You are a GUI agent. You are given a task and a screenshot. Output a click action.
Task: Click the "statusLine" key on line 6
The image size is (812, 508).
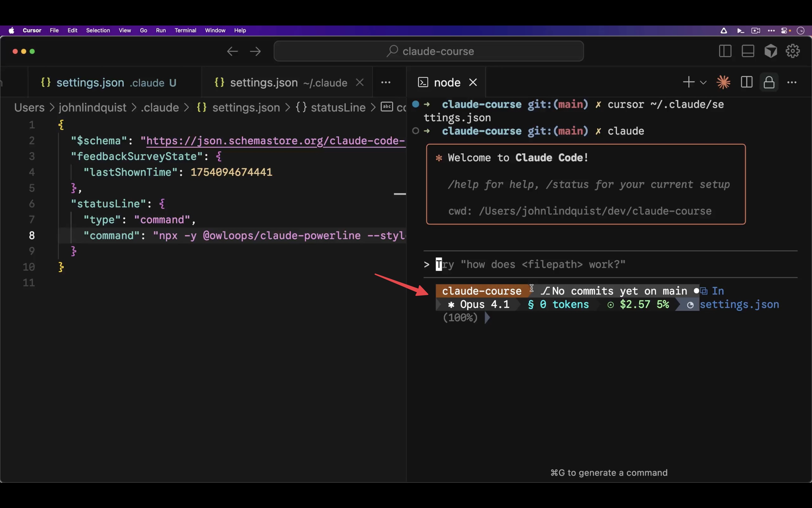click(x=108, y=204)
